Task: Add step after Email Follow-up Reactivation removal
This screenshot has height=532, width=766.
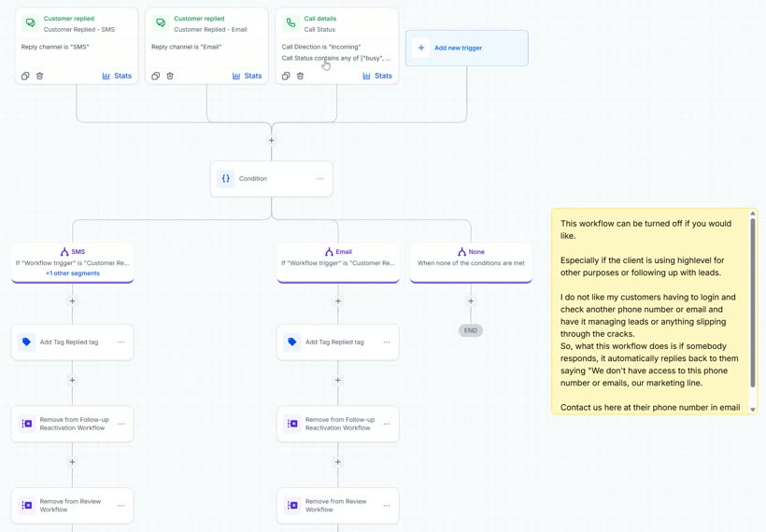Action: click(338, 462)
